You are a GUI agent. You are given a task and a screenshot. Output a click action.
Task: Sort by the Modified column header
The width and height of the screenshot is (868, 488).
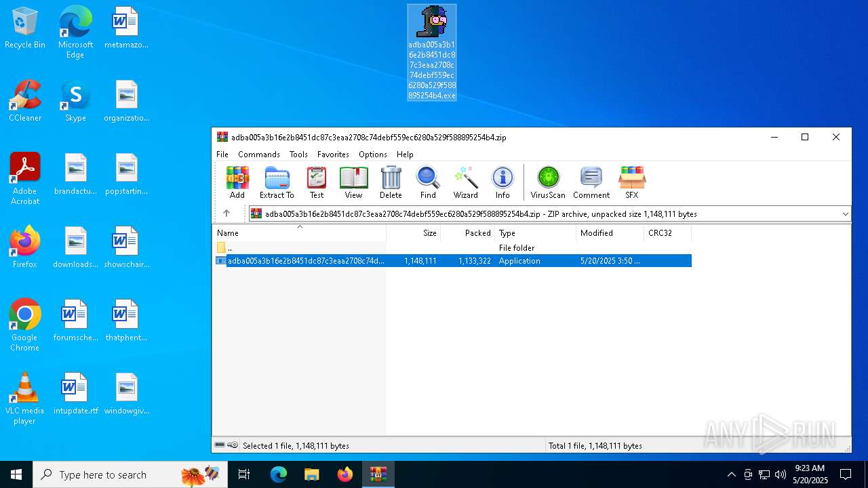[x=610, y=232]
